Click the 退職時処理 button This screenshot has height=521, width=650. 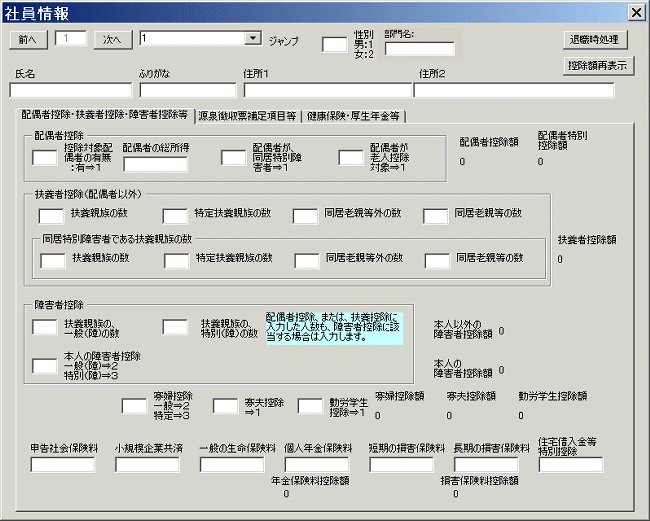click(596, 40)
